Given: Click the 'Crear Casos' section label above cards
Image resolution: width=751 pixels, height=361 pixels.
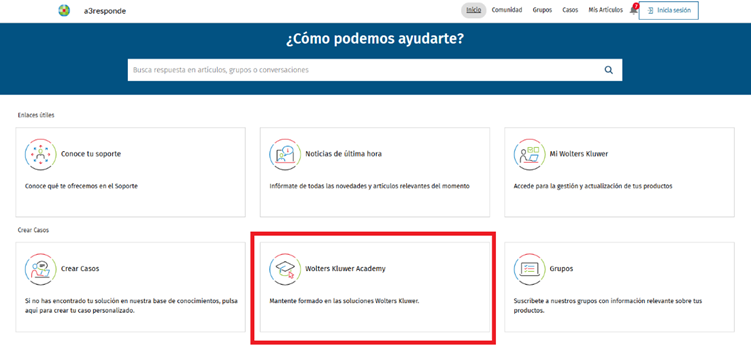Looking at the screenshot, I should click(33, 230).
